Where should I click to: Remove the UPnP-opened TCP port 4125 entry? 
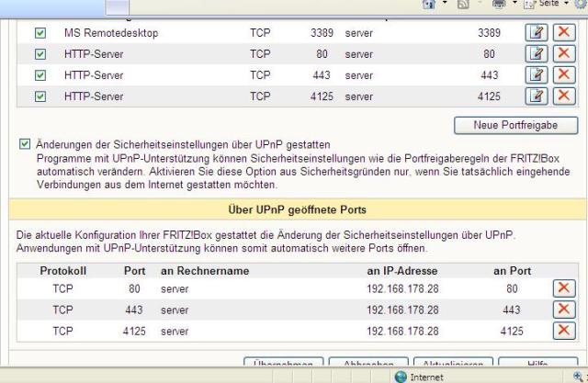pyautogui.click(x=564, y=331)
